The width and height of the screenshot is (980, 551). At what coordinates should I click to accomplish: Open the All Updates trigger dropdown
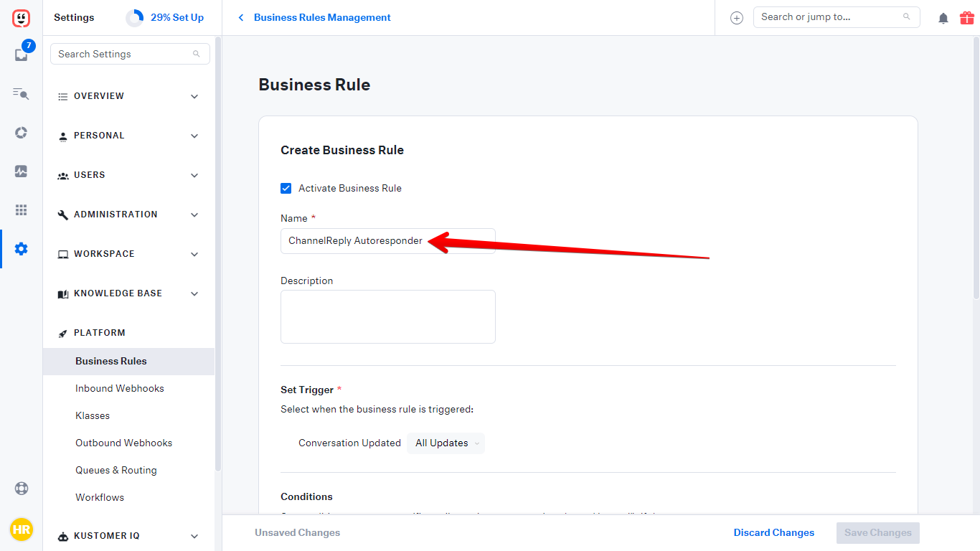coord(446,443)
